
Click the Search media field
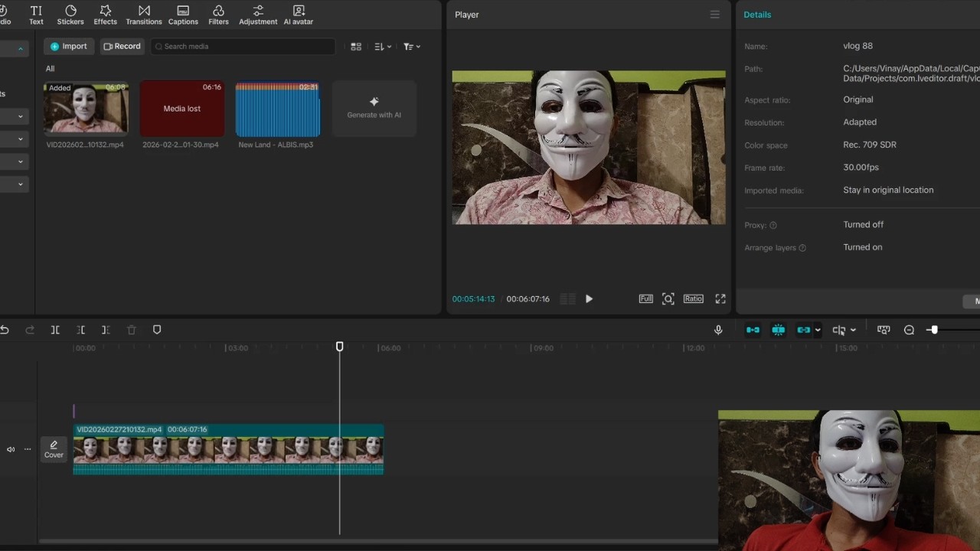pos(243,46)
